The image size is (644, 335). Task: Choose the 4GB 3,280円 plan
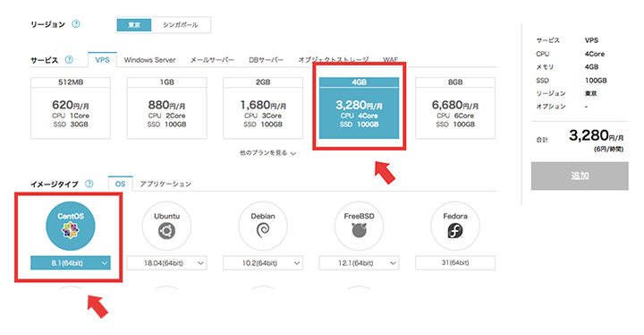[x=359, y=107]
